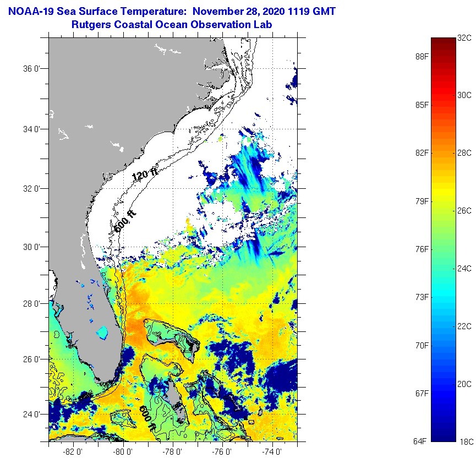Click the 600 ft contour label off Georgia

[x=125, y=221]
